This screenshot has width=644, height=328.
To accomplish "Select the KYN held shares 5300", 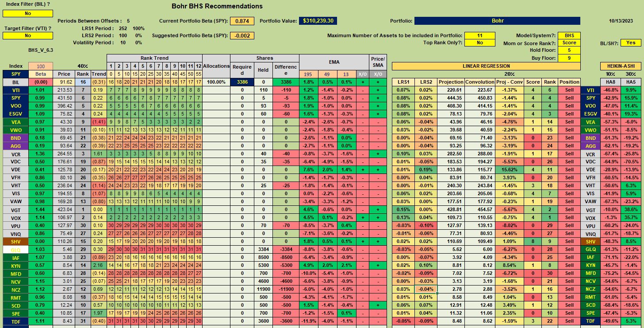I will click(264, 265).
